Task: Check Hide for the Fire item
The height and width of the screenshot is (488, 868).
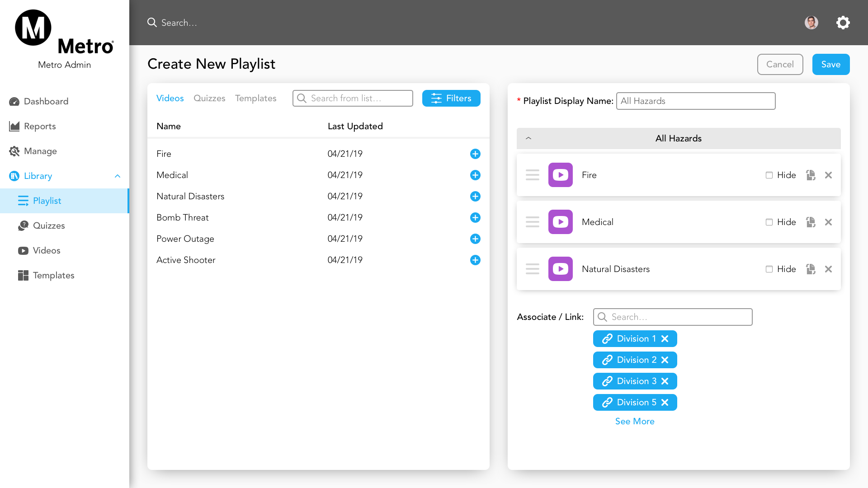Action: coord(769,175)
